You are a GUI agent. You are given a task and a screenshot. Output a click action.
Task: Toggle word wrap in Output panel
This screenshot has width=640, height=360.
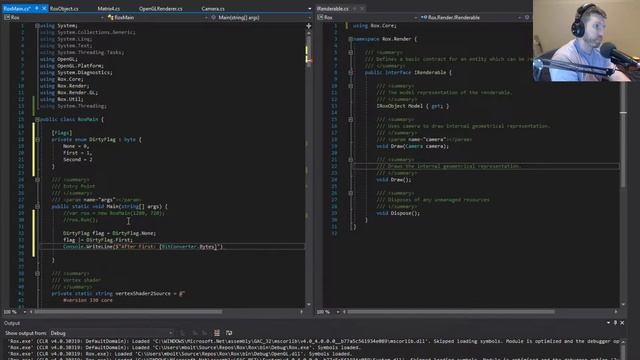(229, 333)
